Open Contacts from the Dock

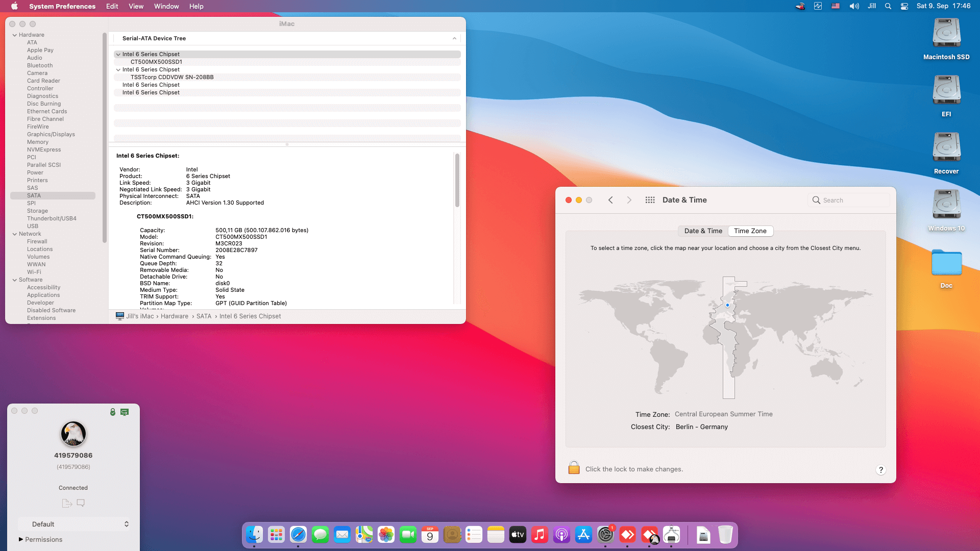coord(452,535)
